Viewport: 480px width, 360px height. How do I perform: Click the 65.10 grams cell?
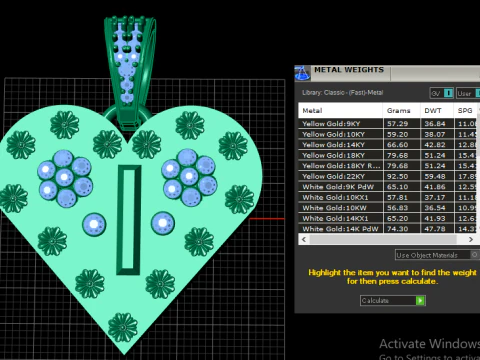pyautogui.click(x=401, y=187)
